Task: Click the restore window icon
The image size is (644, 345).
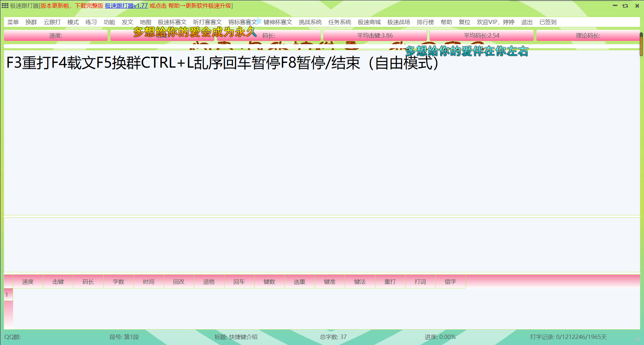Action: click(625, 6)
